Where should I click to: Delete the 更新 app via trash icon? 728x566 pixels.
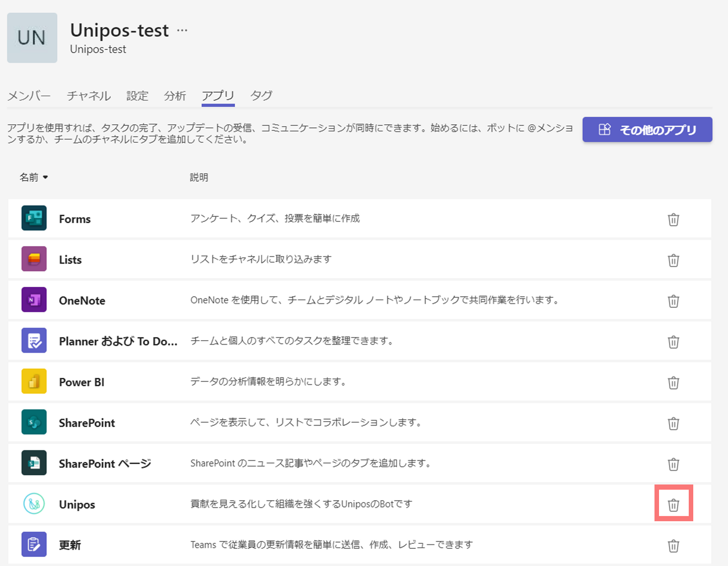[x=673, y=545]
